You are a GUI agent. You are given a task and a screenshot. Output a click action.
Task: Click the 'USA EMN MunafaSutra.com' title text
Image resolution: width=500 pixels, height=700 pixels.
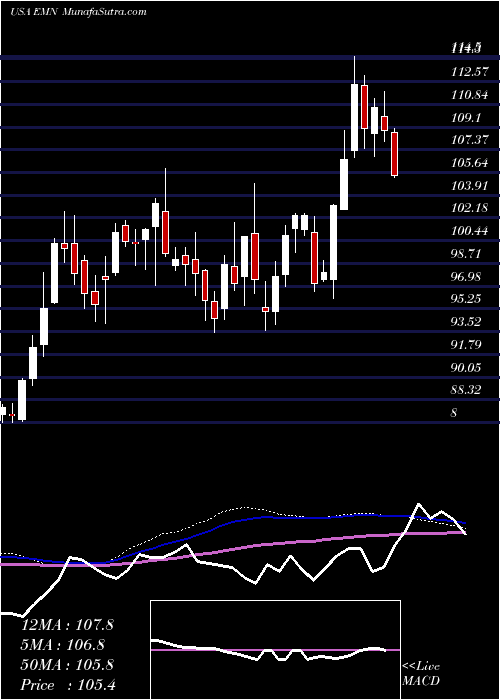point(78,11)
